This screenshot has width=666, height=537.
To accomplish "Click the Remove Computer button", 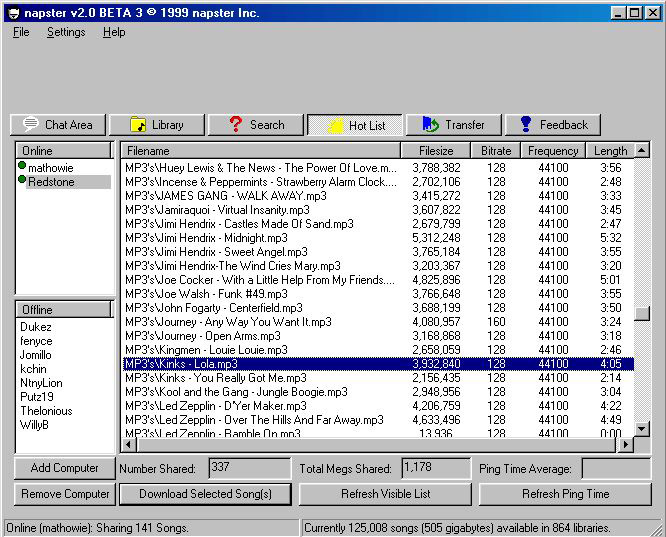I will [65, 494].
